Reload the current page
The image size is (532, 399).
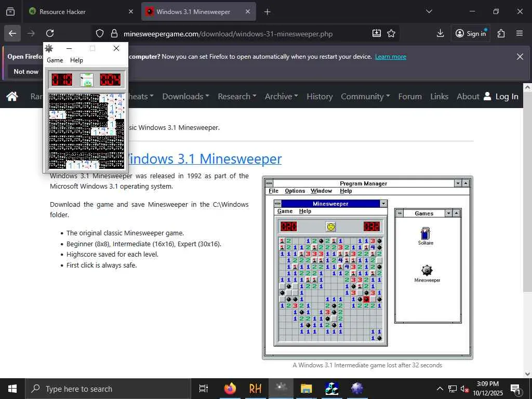coord(50,33)
